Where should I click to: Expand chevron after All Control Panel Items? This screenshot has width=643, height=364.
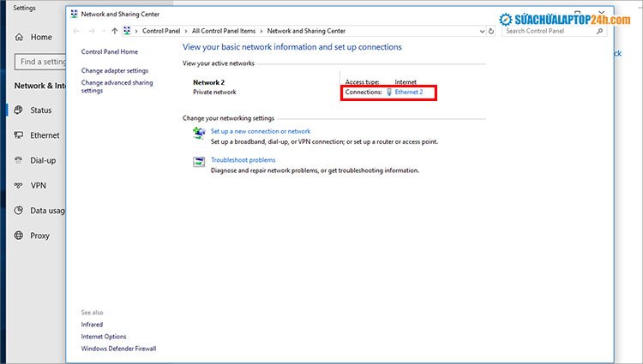point(262,31)
